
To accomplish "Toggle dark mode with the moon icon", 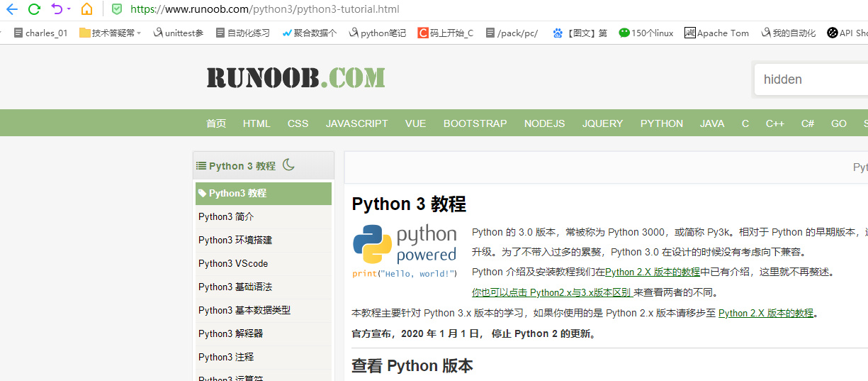I will click(288, 165).
